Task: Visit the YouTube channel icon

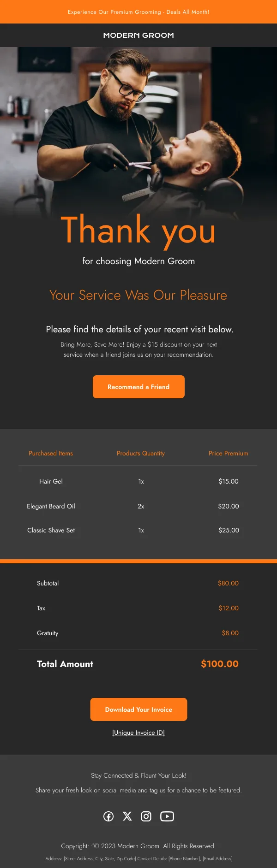Action: pos(167,816)
